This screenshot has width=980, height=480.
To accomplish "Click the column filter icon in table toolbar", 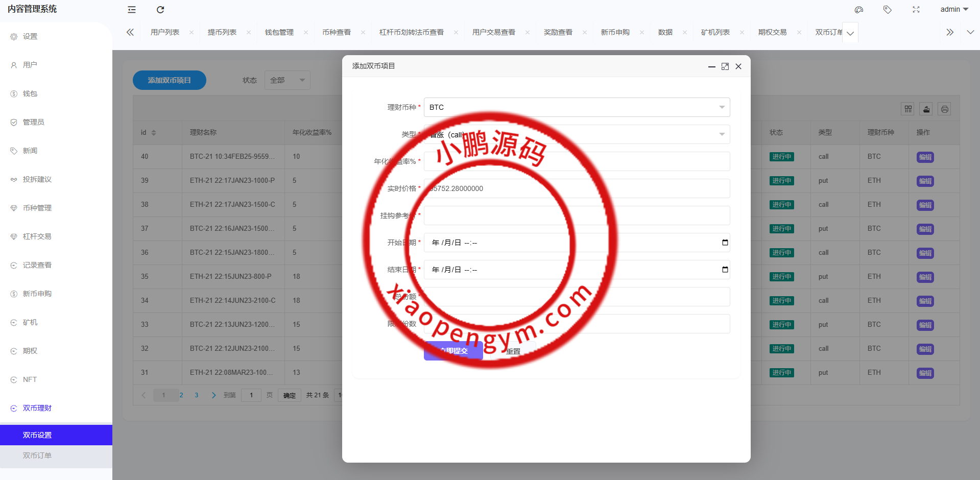I will click(x=908, y=109).
